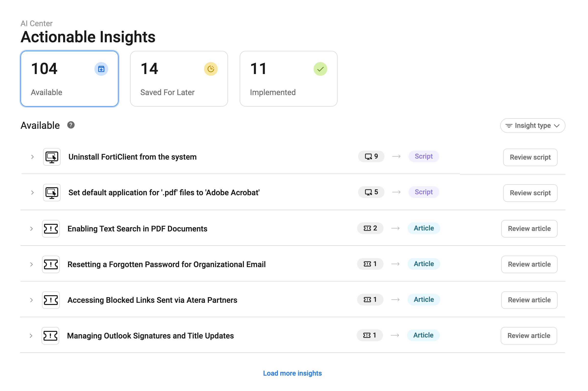Click title 'Uninstall FortiClient from the system'
This screenshot has width=588, height=391.
133,157
